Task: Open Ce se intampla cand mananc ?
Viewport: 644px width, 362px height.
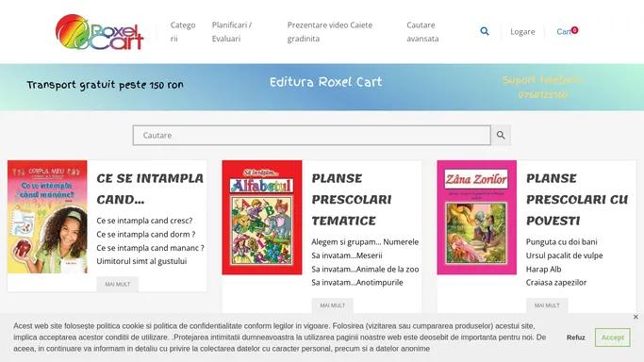Action: point(150,248)
